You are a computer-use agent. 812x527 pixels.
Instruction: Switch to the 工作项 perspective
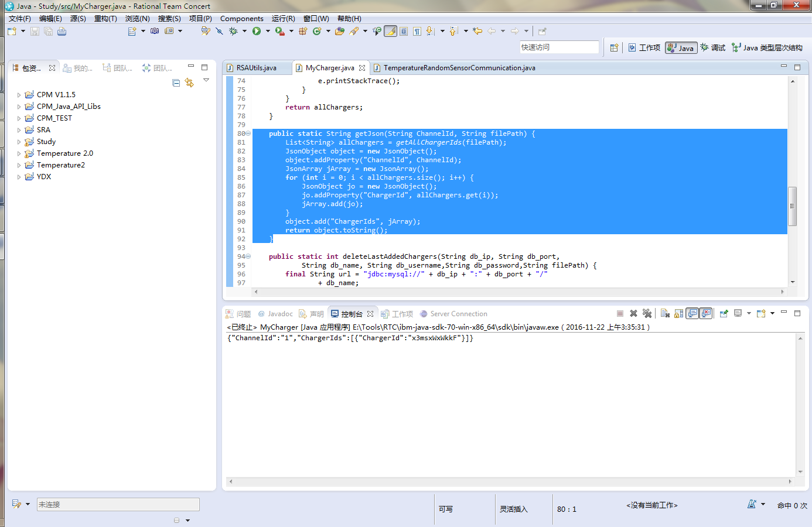(644, 48)
